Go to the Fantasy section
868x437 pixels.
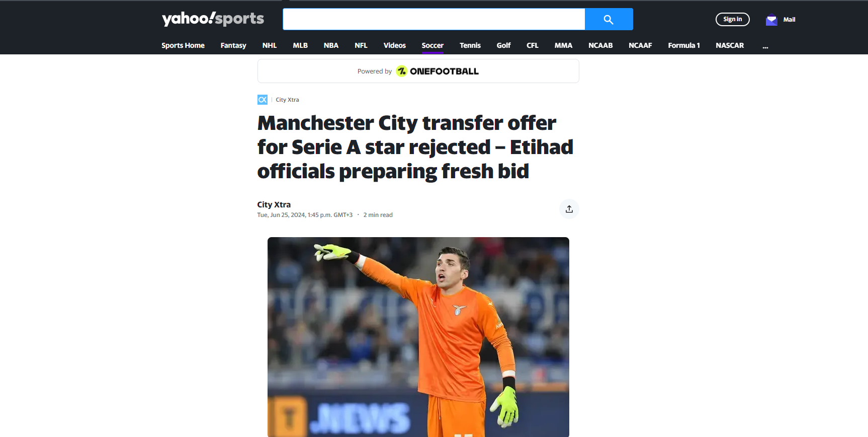[x=233, y=45]
